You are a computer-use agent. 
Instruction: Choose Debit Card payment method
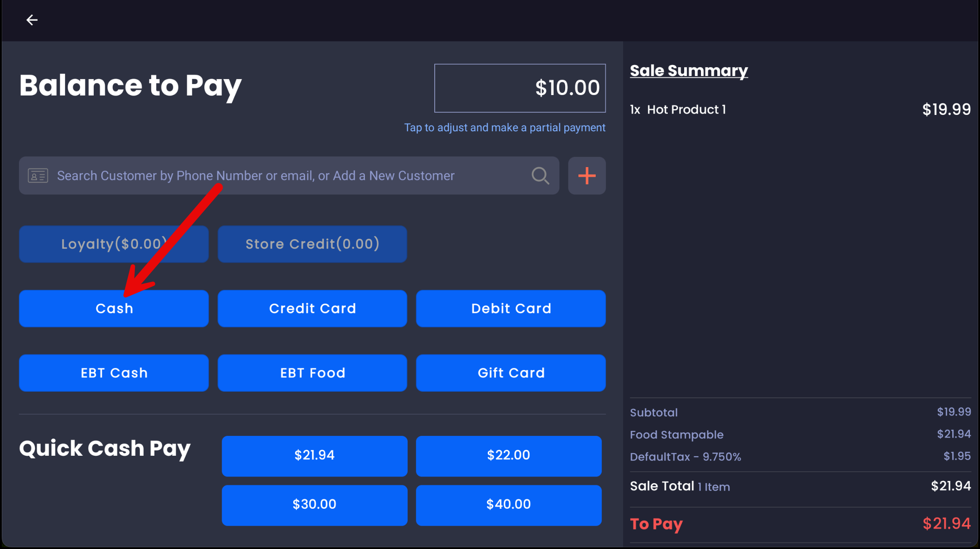(511, 309)
